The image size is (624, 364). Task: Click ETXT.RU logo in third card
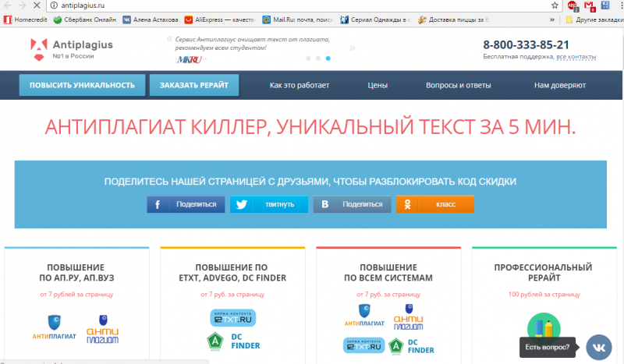coord(363,345)
